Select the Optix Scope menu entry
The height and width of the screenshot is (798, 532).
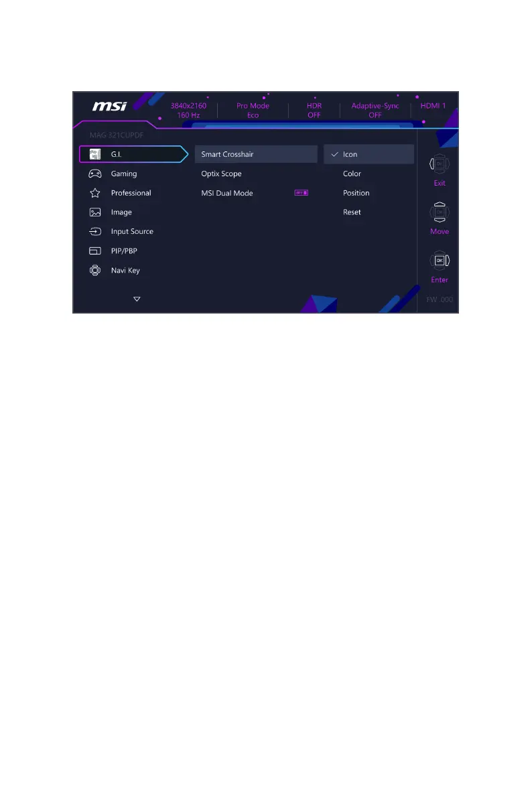coord(222,174)
